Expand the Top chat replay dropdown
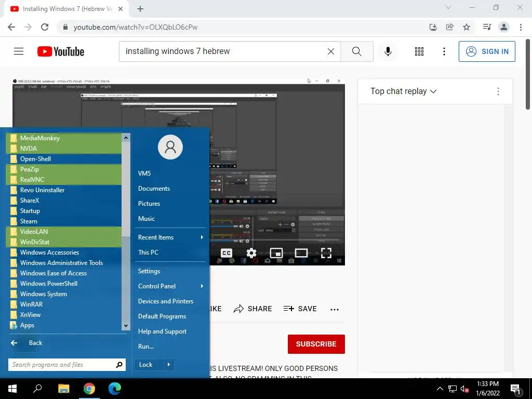The height and width of the screenshot is (399, 532). [x=403, y=91]
